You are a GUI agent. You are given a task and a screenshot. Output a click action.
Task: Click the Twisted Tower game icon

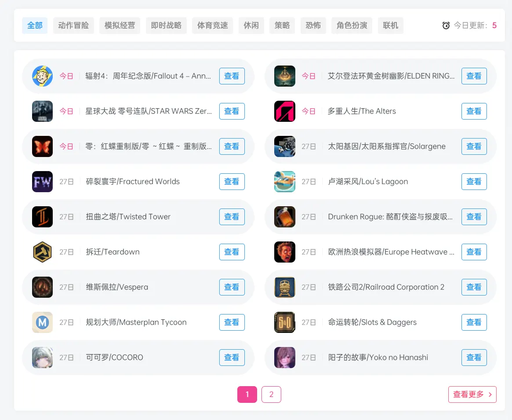click(x=43, y=217)
